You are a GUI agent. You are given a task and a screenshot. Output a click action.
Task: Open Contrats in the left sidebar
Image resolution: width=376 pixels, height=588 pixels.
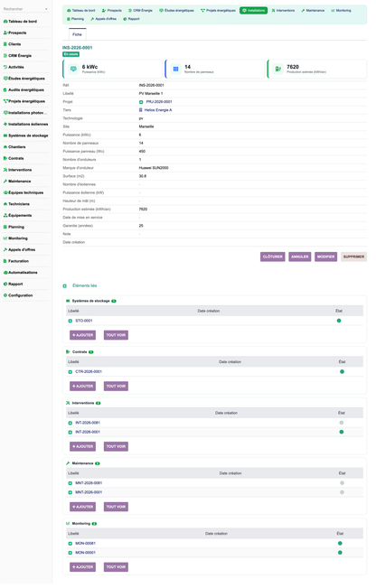pyautogui.click(x=15, y=159)
